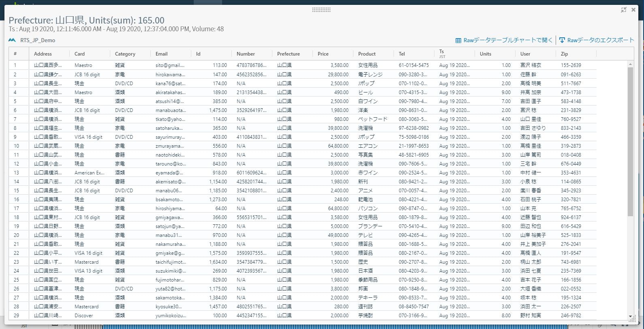This screenshot has width=644, height=329.
Task: Sort by Number column header
Action: click(246, 54)
